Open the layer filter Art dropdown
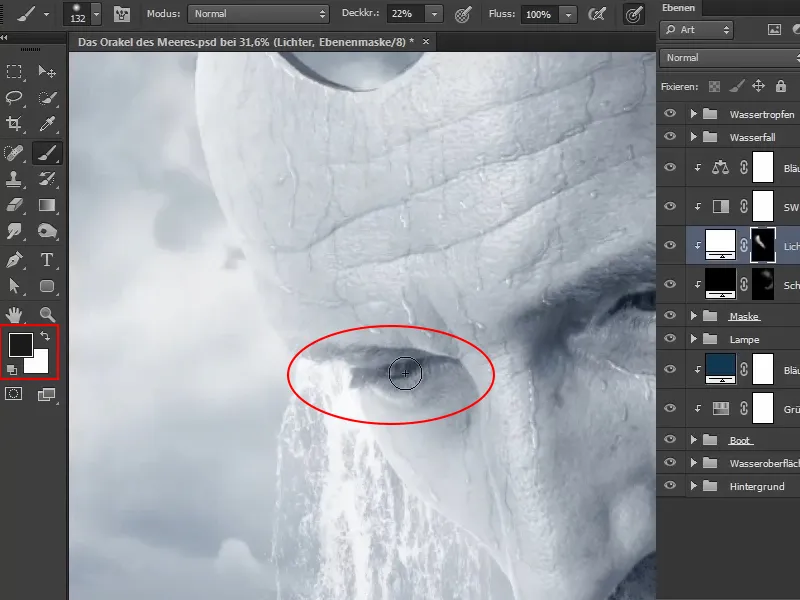Image resolution: width=800 pixels, height=600 pixels. point(696,30)
